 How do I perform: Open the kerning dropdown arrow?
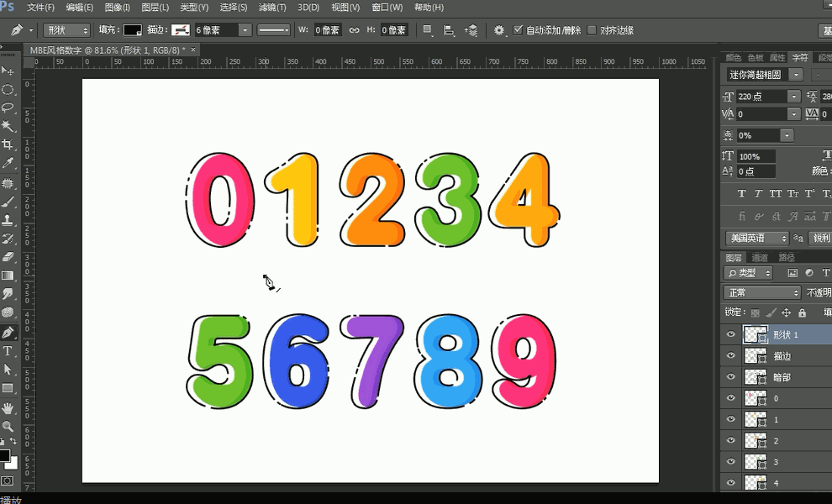pyautogui.click(x=794, y=114)
